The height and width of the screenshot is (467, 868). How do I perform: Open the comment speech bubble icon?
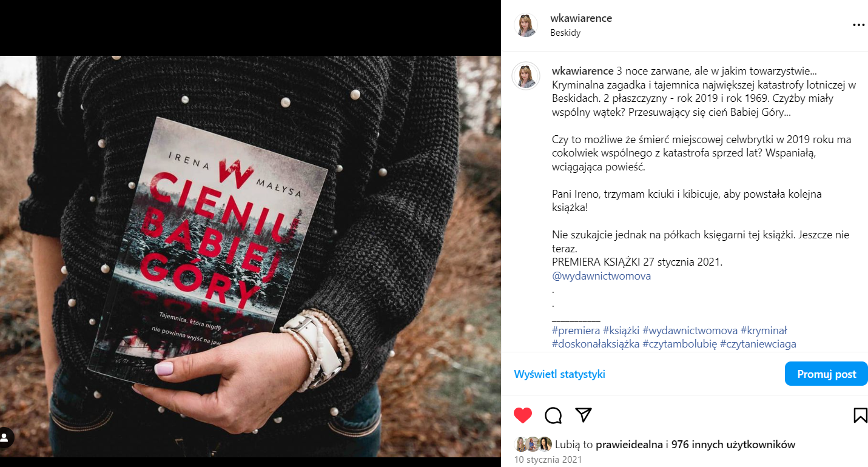click(553, 415)
